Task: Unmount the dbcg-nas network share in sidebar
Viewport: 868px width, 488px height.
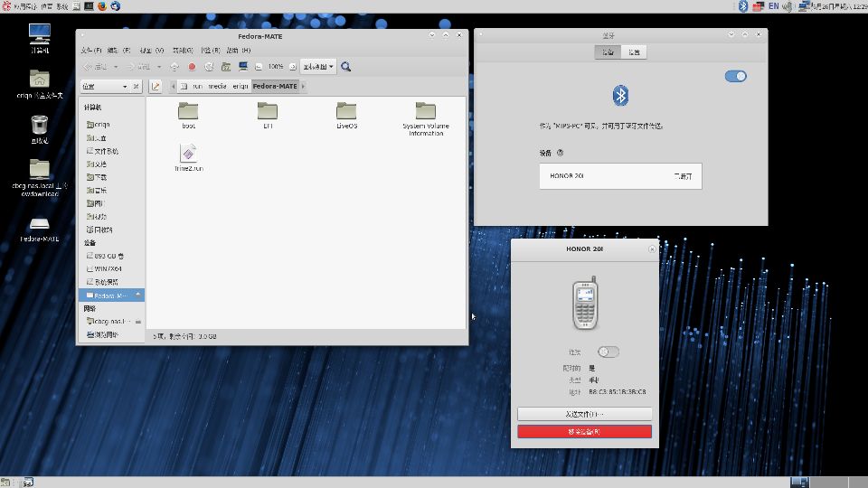Action: (x=137, y=322)
